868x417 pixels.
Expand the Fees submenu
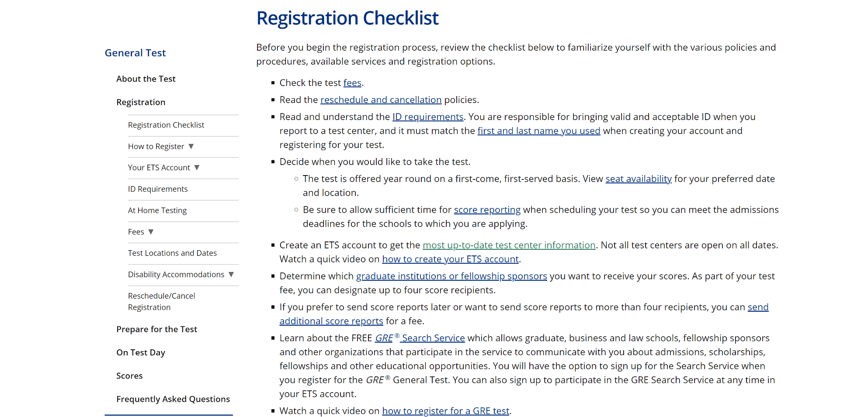coord(136,231)
